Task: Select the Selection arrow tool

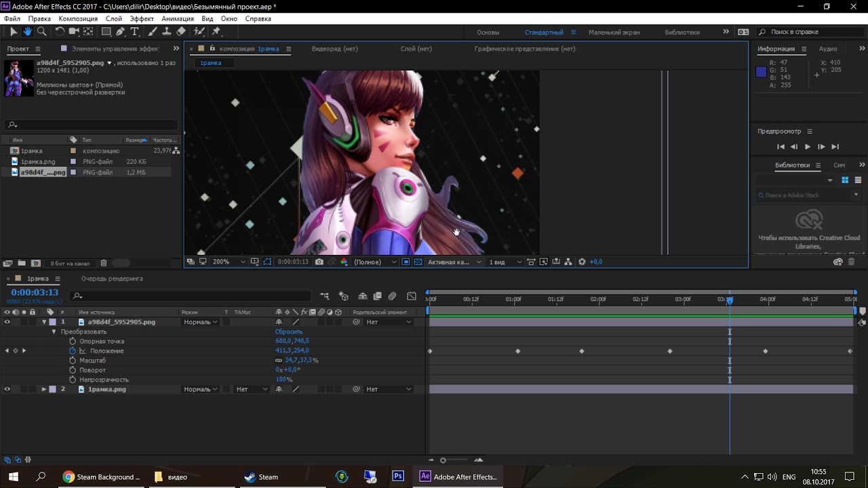Action: click(14, 31)
